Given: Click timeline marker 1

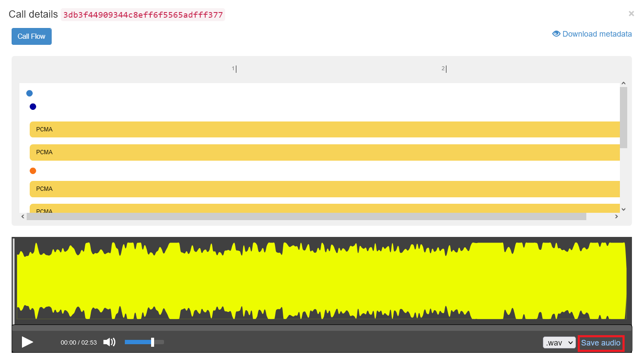Looking at the screenshot, I should click(x=234, y=68).
